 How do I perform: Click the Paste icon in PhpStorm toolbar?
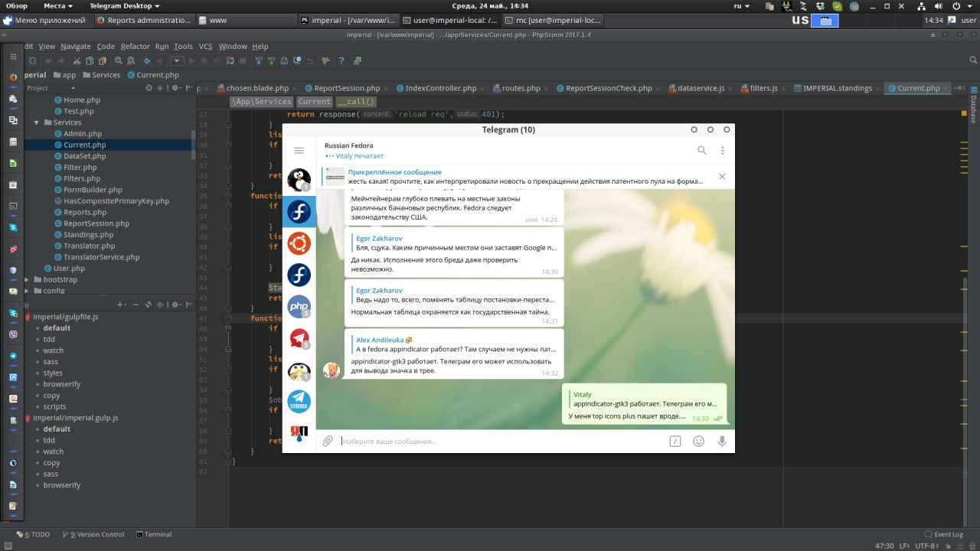tap(103, 61)
